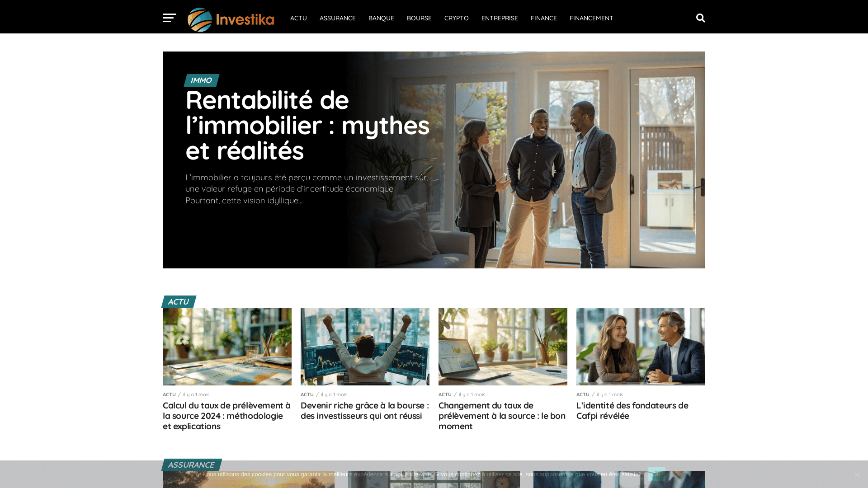Click the IMMO category tag

(x=201, y=80)
